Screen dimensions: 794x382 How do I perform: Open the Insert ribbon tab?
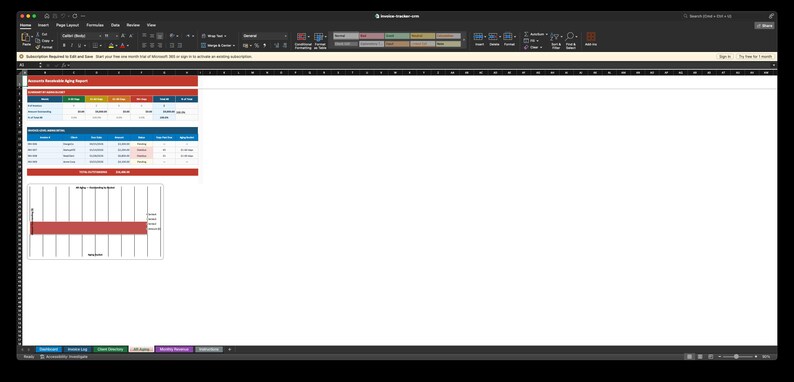[x=44, y=25]
